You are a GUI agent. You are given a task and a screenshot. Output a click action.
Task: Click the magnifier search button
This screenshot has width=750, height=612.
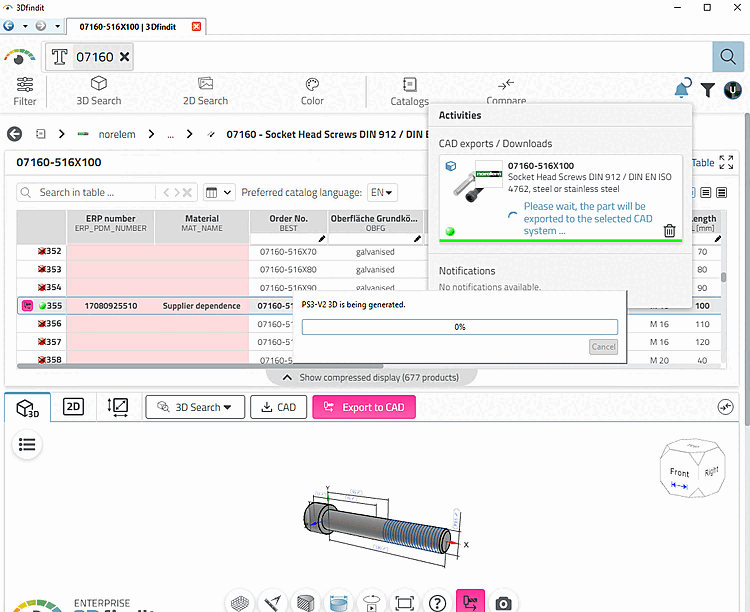coord(728,57)
